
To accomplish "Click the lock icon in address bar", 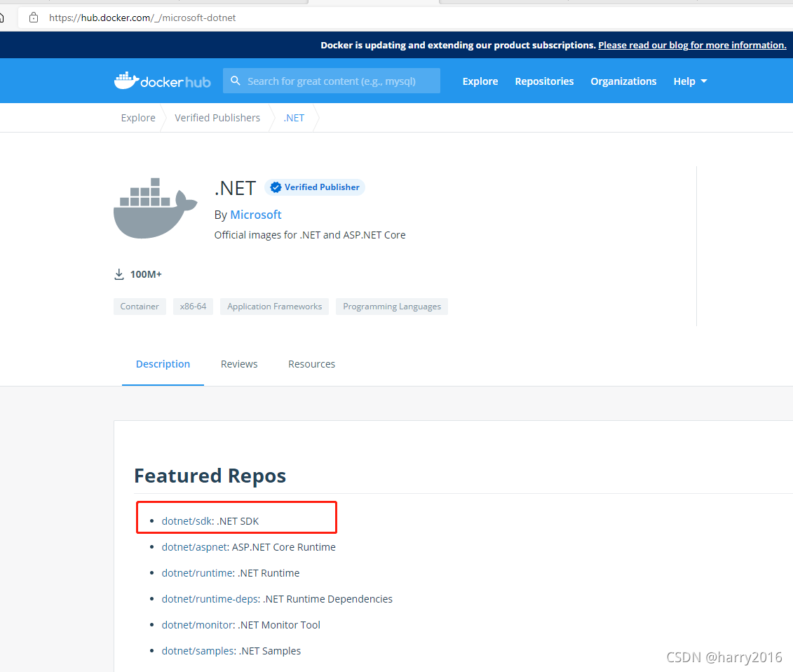I will pyautogui.click(x=34, y=18).
